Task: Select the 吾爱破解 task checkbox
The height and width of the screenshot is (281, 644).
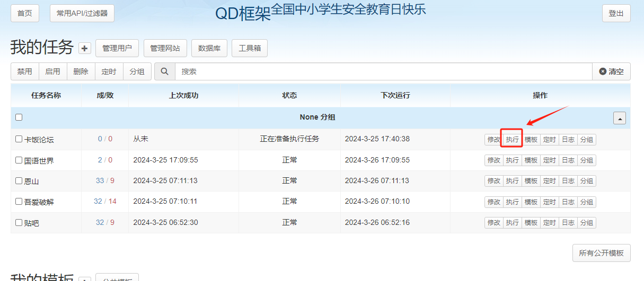Action: click(x=19, y=202)
